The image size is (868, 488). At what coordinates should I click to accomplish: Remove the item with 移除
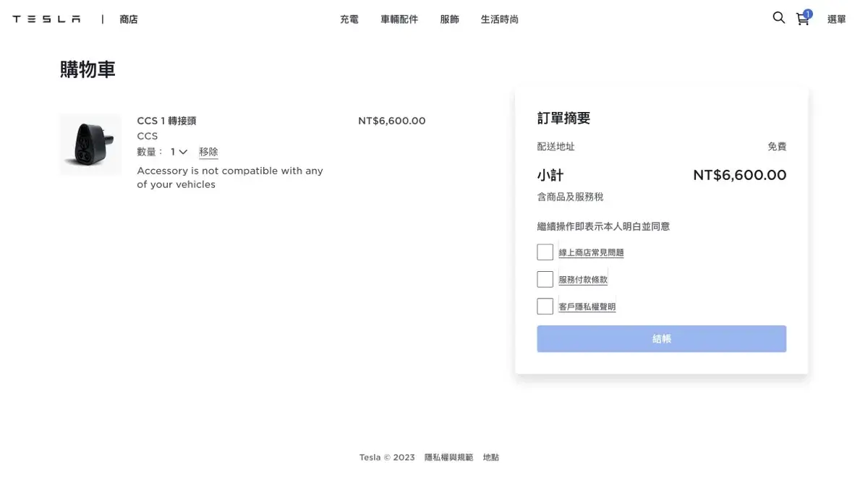tap(208, 152)
